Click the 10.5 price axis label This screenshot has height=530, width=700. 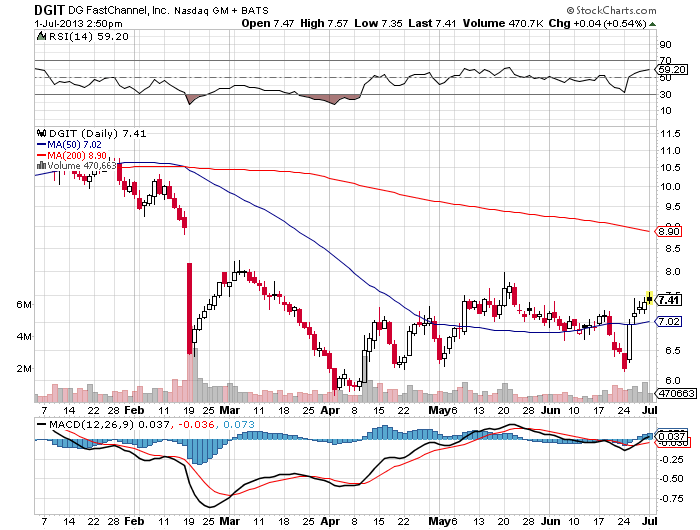point(670,167)
